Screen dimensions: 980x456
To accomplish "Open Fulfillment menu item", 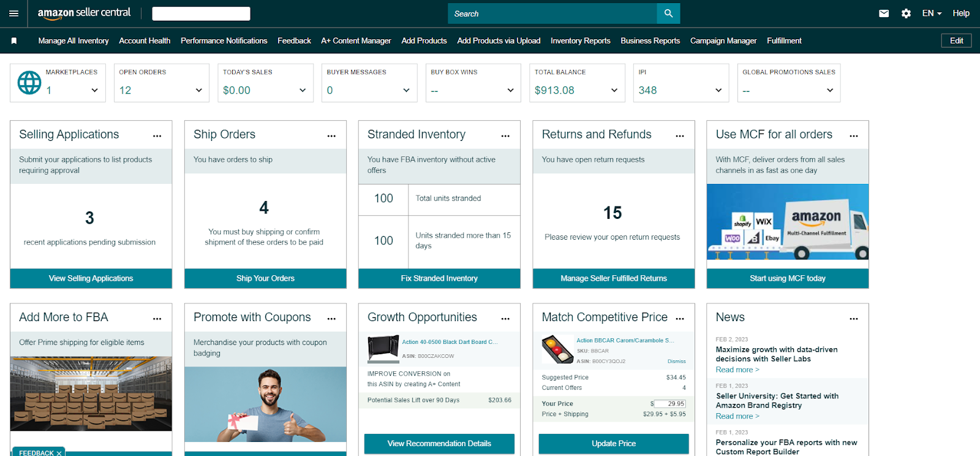I will point(784,41).
